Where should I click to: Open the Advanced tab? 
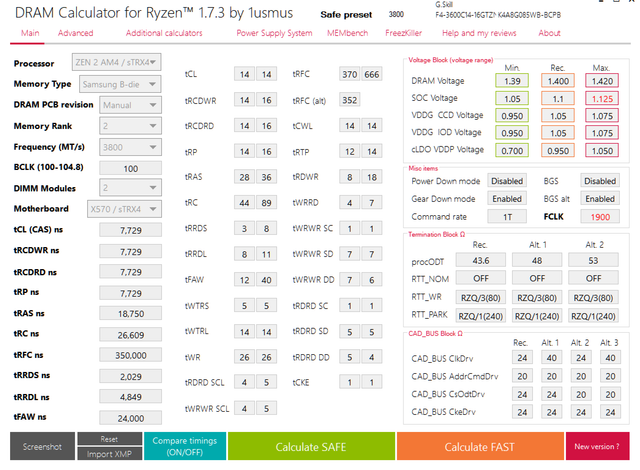(x=76, y=33)
